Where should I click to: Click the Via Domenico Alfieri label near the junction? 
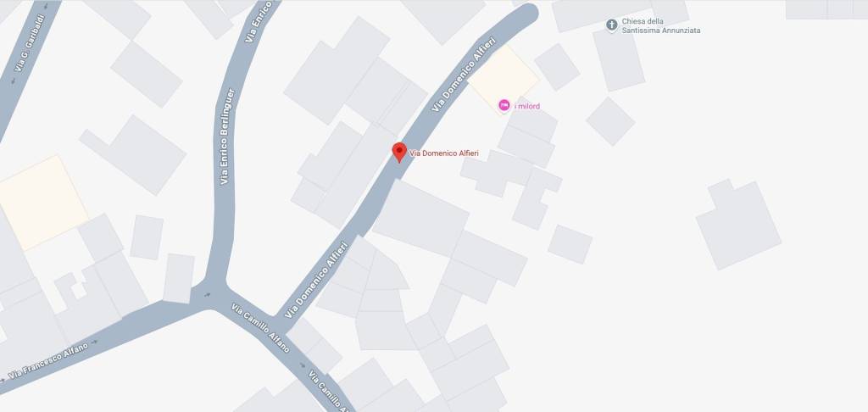click(x=316, y=280)
